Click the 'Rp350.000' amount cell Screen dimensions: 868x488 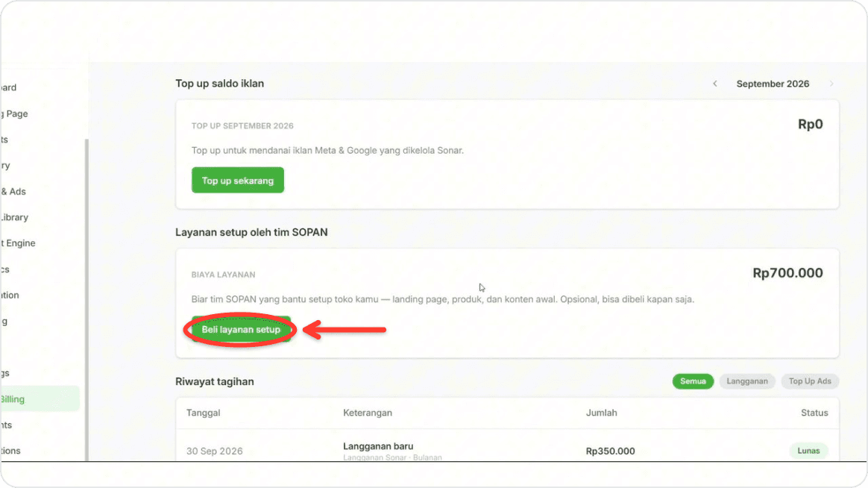point(610,451)
